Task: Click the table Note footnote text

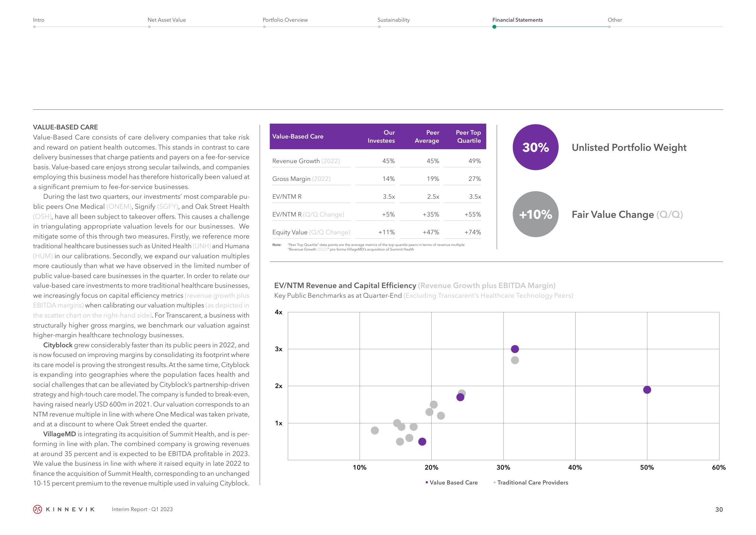Action: (368, 247)
